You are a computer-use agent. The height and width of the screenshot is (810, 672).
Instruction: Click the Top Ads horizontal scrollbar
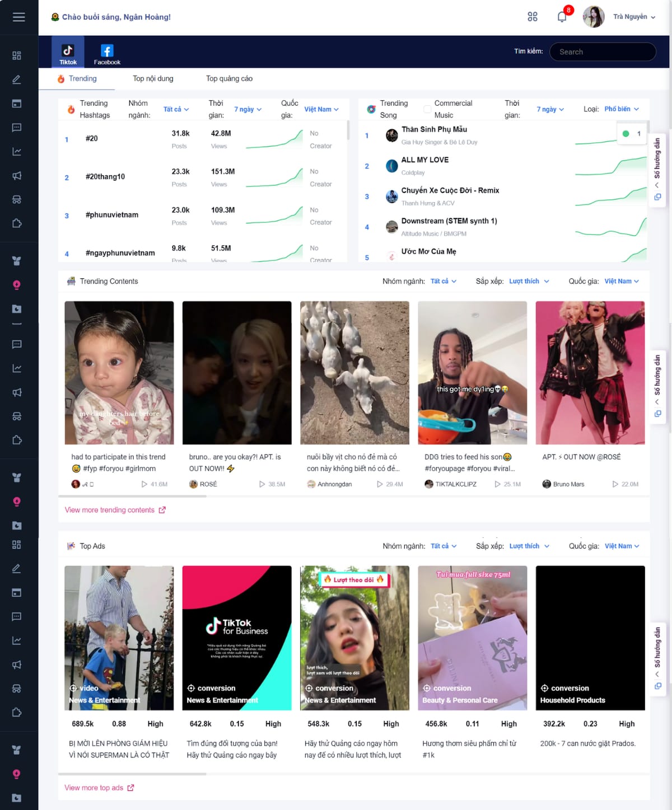pos(132,774)
